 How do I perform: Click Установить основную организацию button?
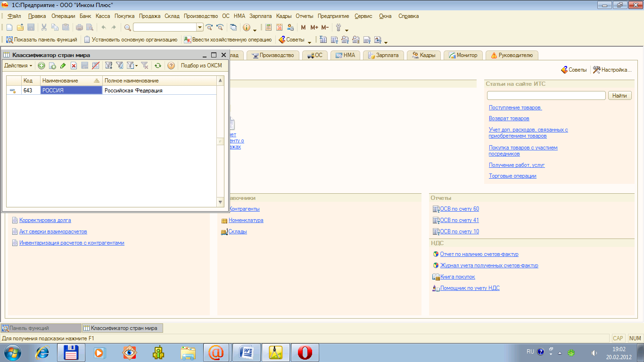tap(131, 40)
